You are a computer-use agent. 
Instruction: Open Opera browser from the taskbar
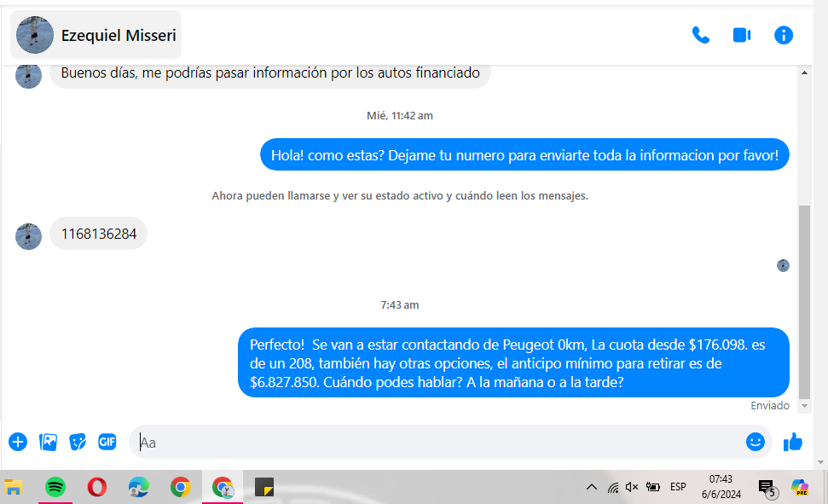click(x=97, y=487)
